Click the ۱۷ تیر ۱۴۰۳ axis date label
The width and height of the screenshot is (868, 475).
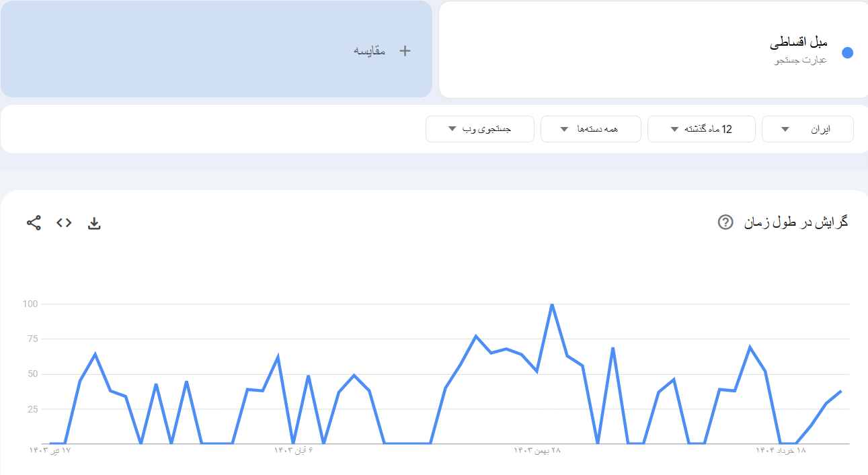(50, 450)
